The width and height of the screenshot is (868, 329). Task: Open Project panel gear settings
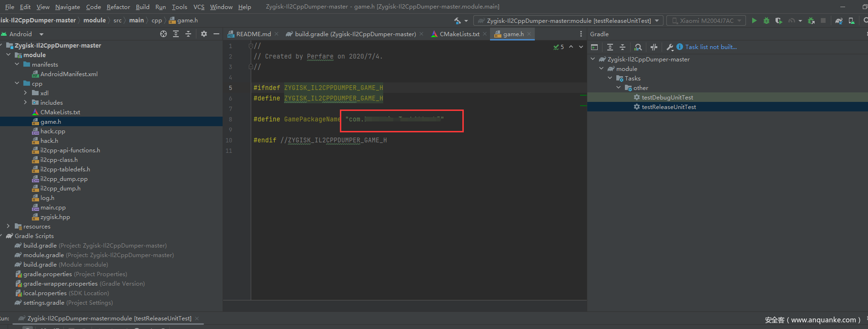[204, 34]
